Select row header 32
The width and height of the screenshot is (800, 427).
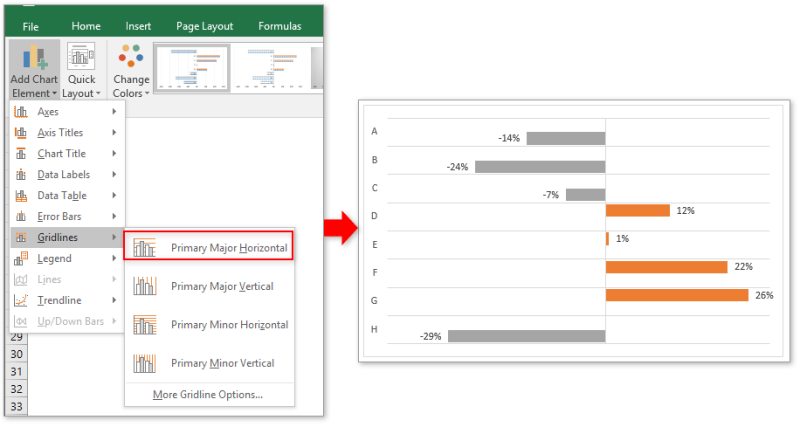tap(16, 389)
